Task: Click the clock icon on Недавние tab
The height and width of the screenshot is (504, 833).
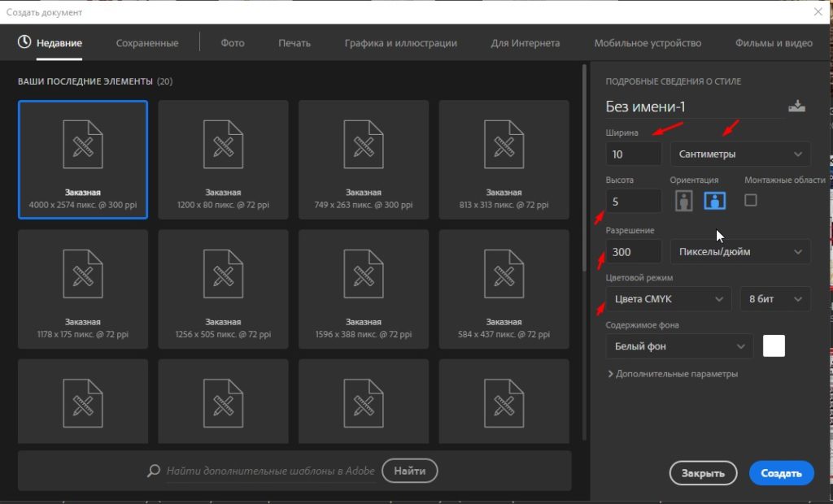Action: 24,43
